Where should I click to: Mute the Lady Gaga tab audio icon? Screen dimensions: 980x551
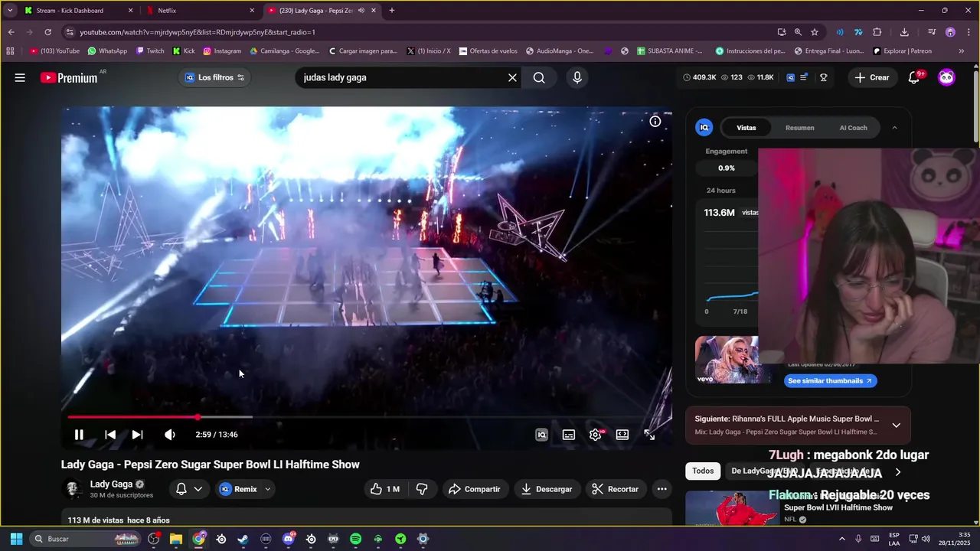[x=361, y=11]
